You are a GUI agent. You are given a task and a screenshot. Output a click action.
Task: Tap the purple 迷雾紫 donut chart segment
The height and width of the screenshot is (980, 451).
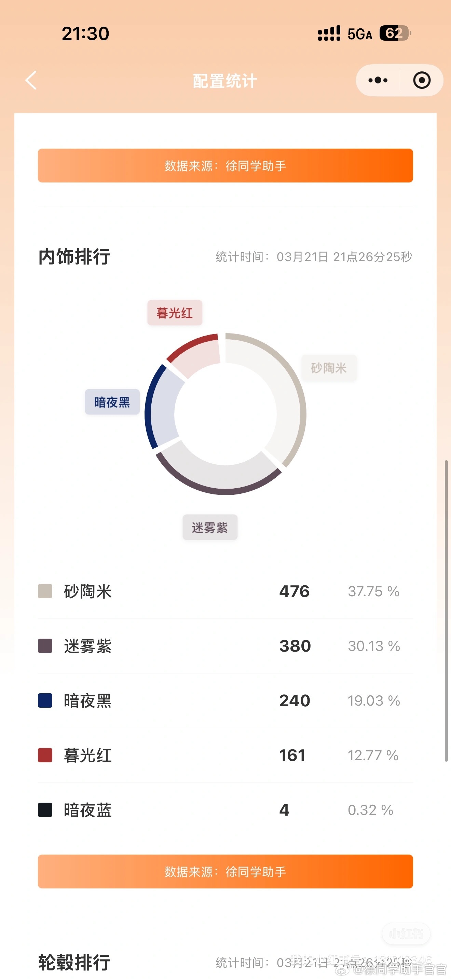(x=221, y=479)
